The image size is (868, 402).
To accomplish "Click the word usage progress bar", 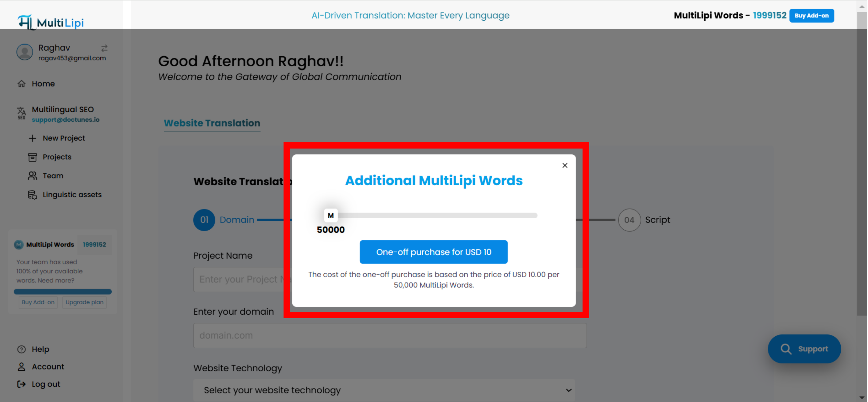I will [63, 291].
